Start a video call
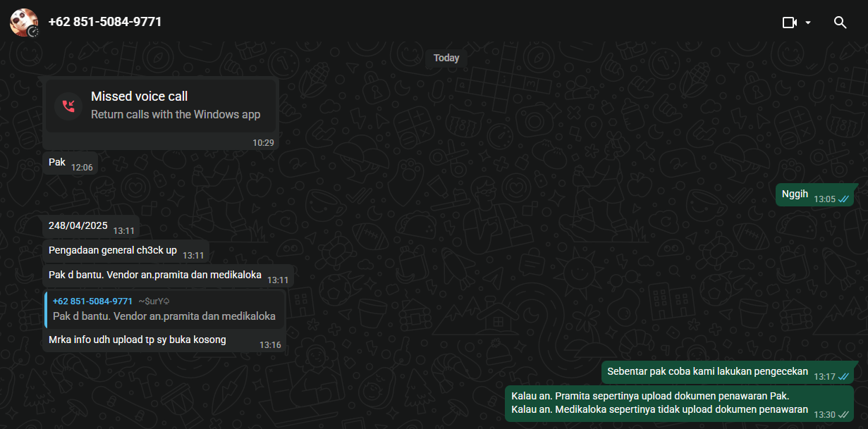 [x=789, y=23]
